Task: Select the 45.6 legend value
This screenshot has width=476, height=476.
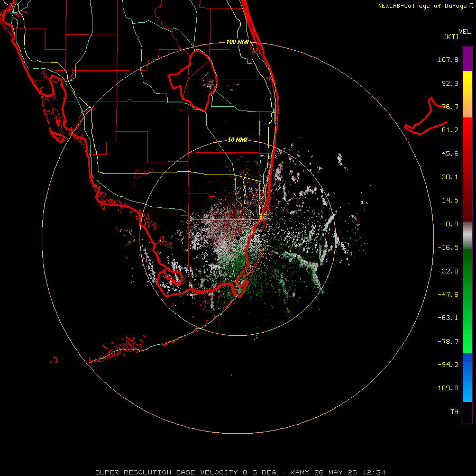Action: pyautogui.click(x=450, y=153)
